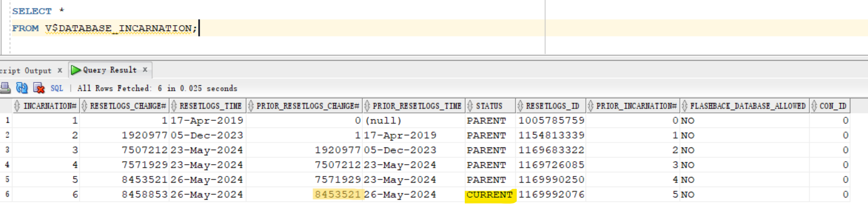
Task: Open the SQL statement link
Action: (x=57, y=88)
